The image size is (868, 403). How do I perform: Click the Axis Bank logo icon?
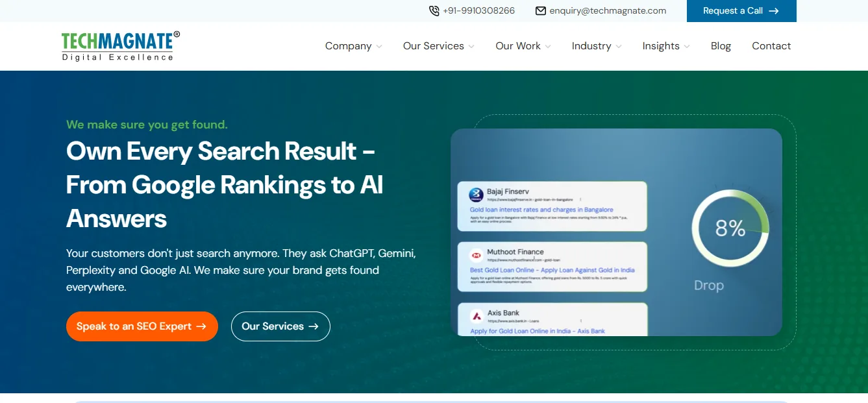(477, 316)
